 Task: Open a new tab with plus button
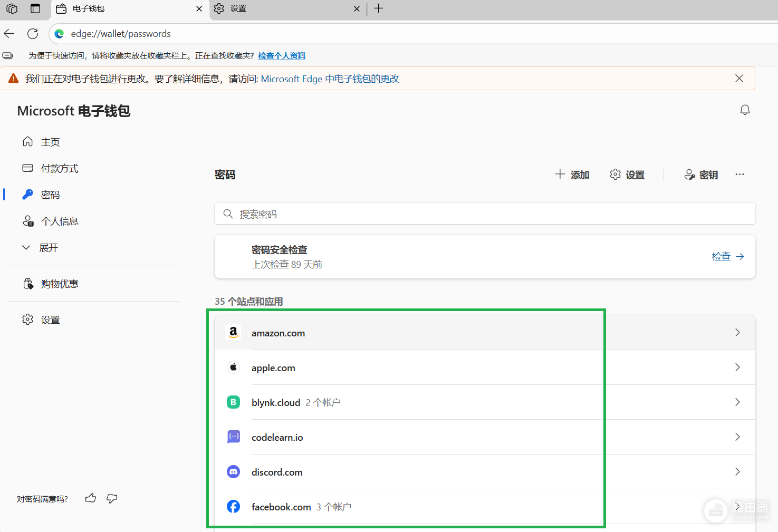pyautogui.click(x=379, y=8)
